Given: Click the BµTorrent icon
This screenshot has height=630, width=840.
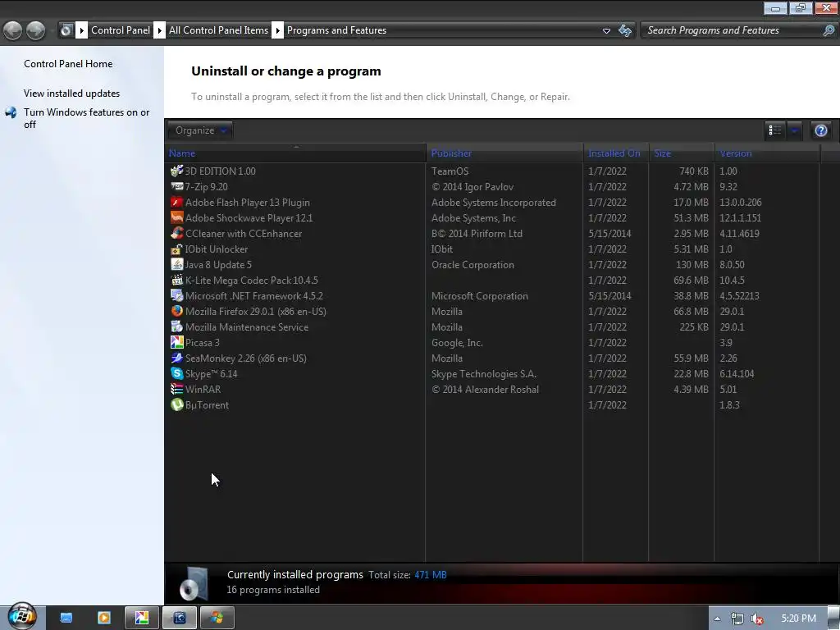Looking at the screenshot, I should (177, 404).
